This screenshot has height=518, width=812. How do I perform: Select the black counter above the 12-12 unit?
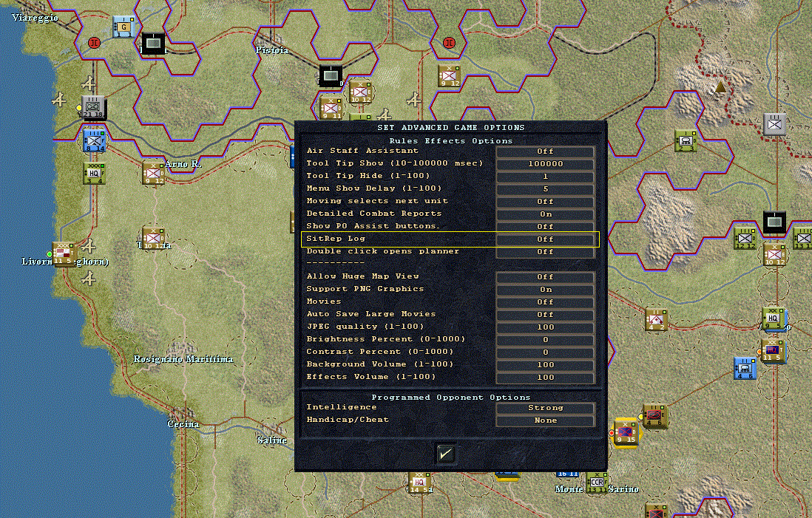pyautogui.click(x=775, y=222)
